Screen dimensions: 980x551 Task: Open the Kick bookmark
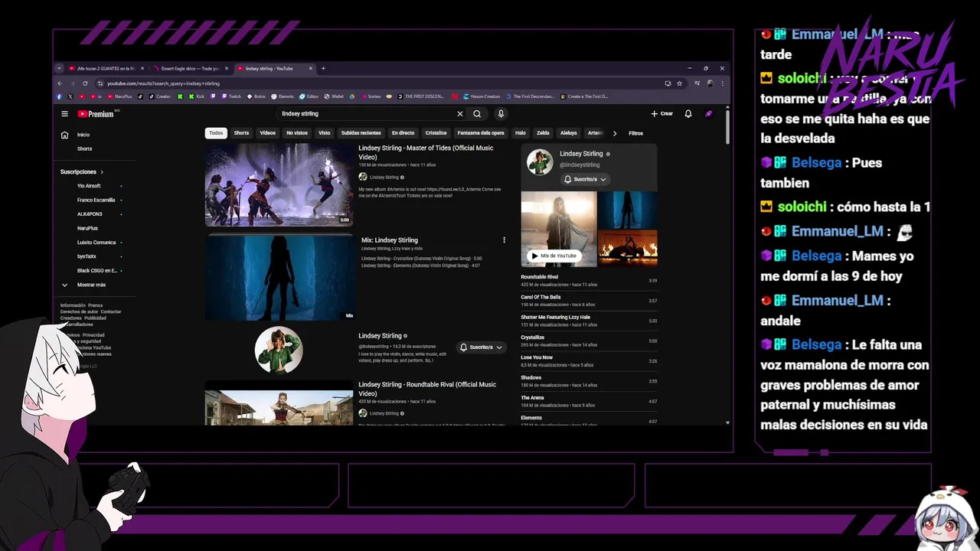pyautogui.click(x=196, y=96)
